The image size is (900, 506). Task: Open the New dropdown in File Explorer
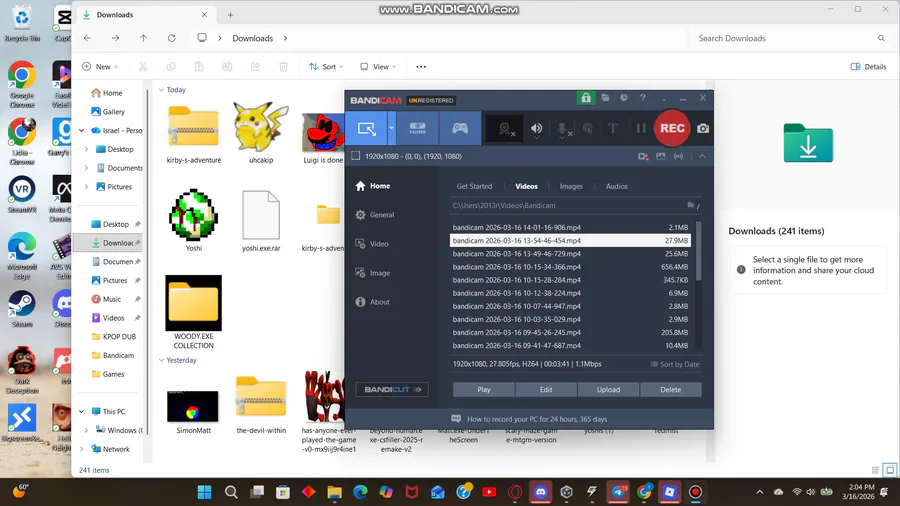click(x=100, y=67)
